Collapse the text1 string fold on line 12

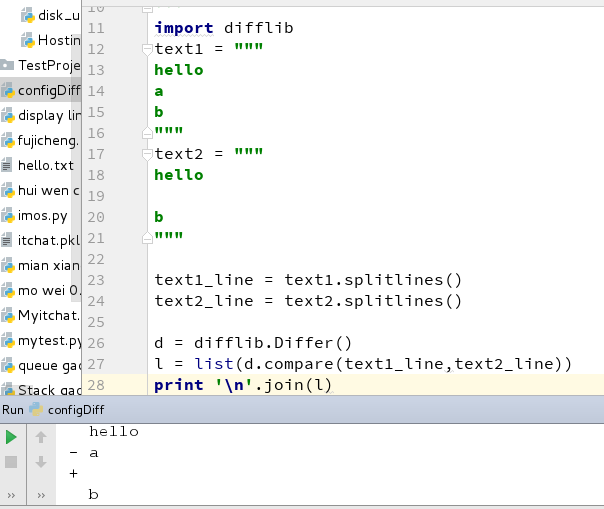pos(147,49)
